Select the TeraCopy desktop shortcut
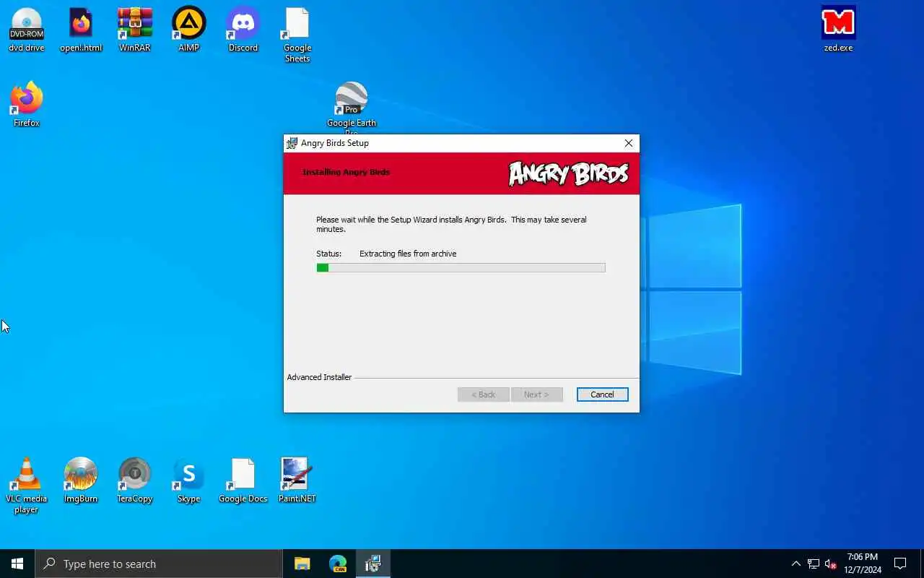 [135, 480]
